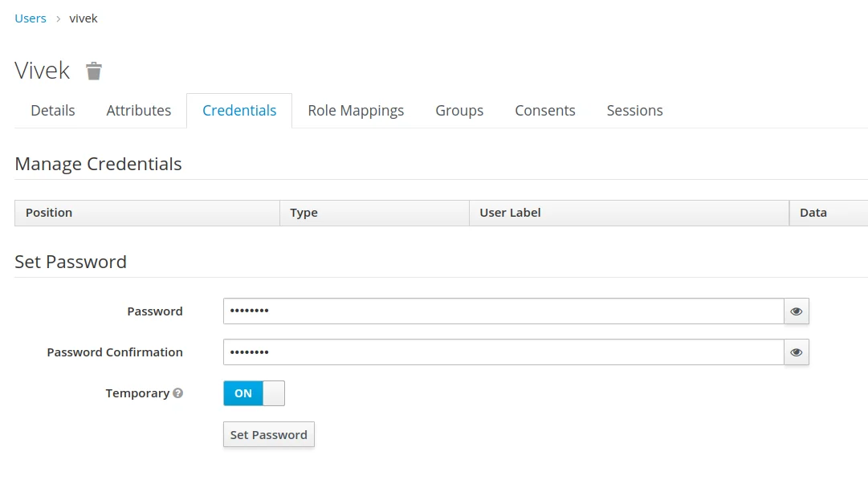This screenshot has height=480, width=868.
Task: Reveal the Password Confirmation field with eye icon
Action: (796, 352)
